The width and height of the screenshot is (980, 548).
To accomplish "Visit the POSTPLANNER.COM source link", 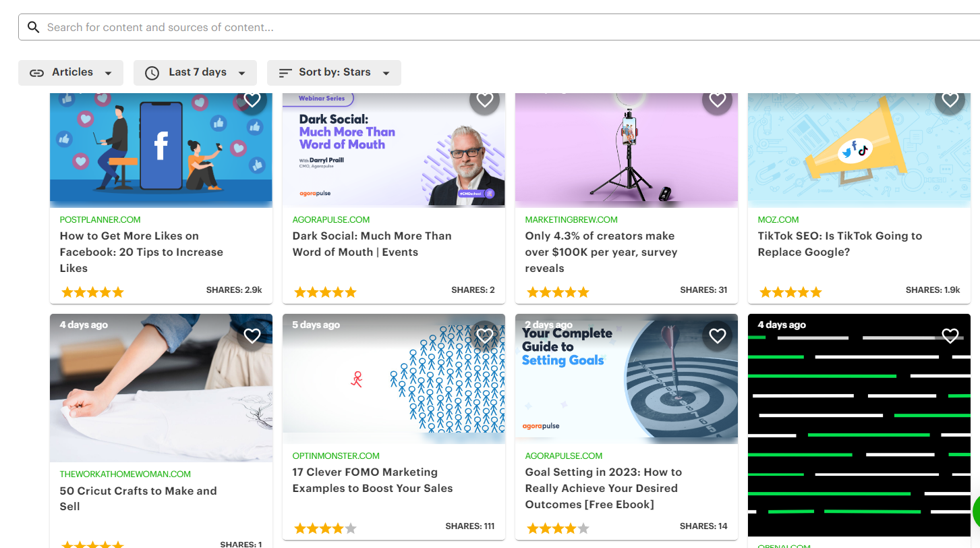I will (99, 219).
